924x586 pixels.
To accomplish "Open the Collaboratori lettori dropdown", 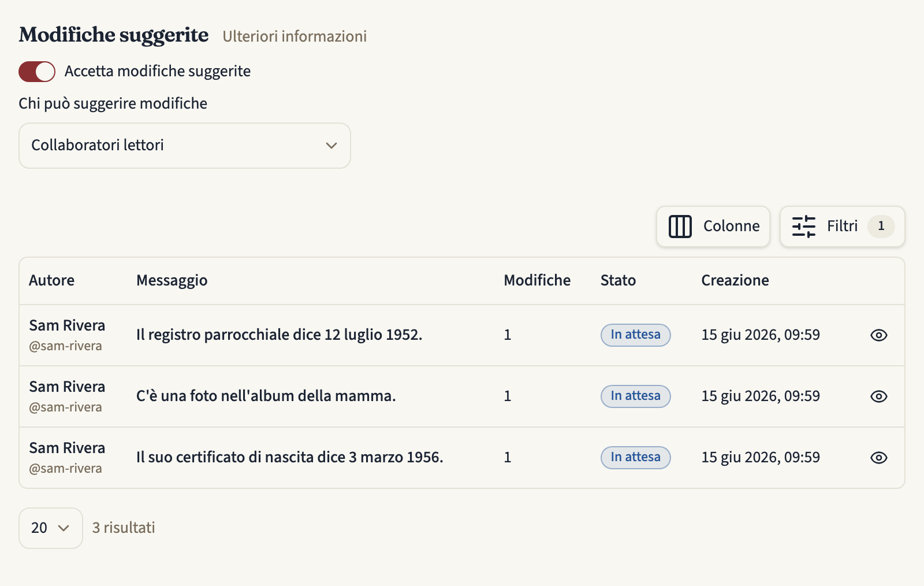I will (185, 146).
